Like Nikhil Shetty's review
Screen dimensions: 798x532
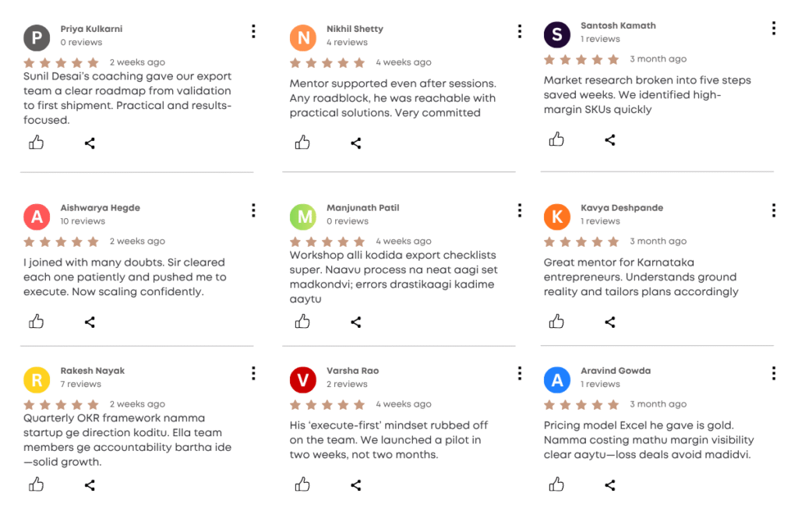click(x=302, y=143)
